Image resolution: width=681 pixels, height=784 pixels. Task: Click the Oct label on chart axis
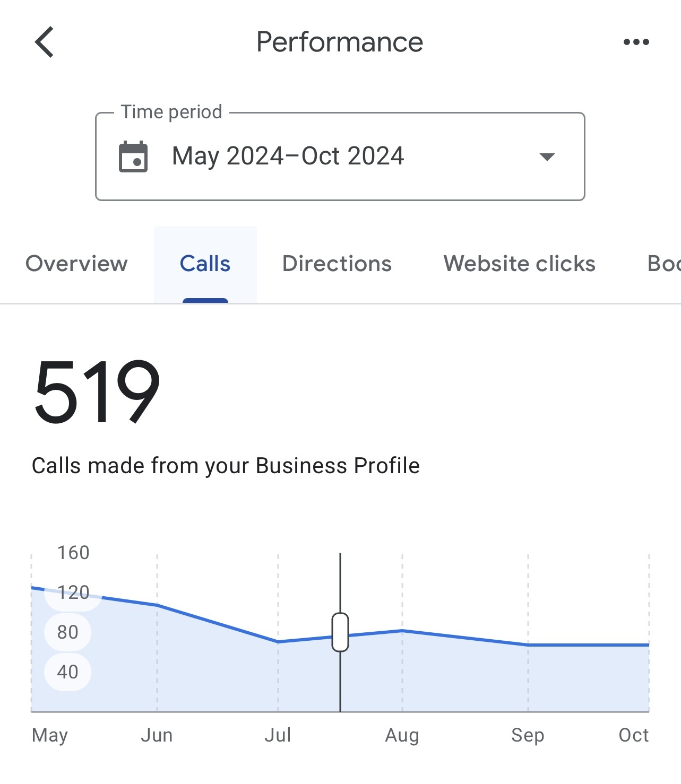tap(634, 735)
